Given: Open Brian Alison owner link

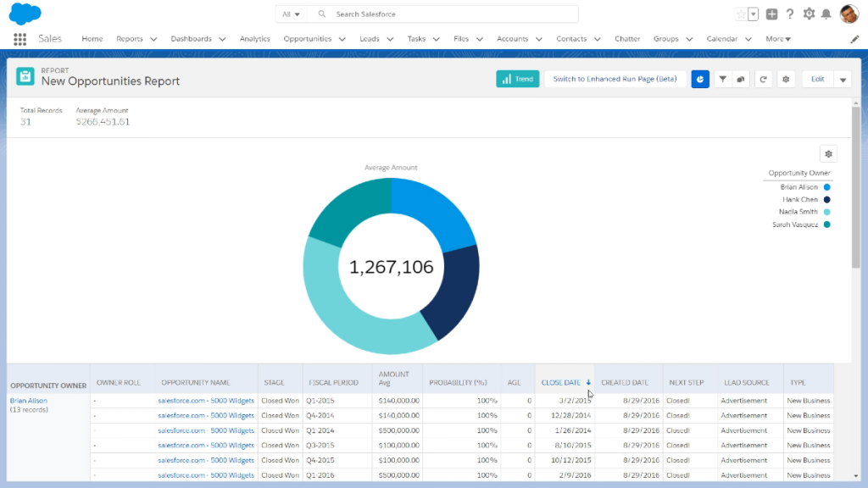Looking at the screenshot, I should click(28, 401).
